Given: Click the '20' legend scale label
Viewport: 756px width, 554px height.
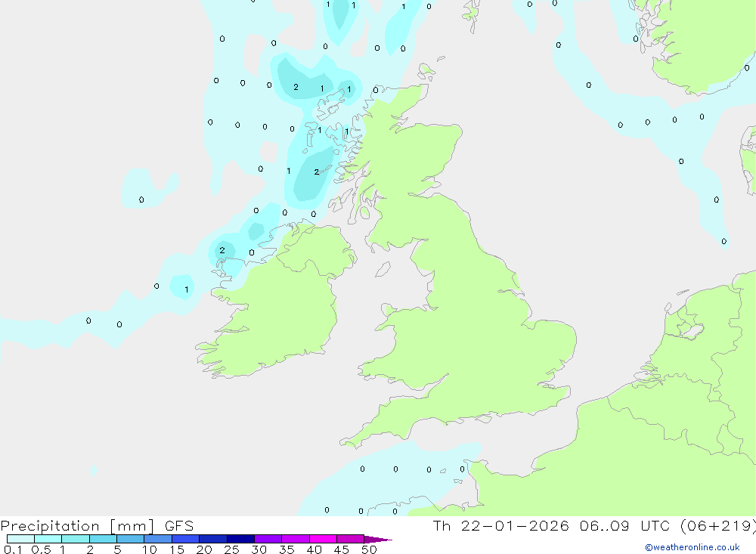Looking at the screenshot, I should pyautogui.click(x=204, y=549).
